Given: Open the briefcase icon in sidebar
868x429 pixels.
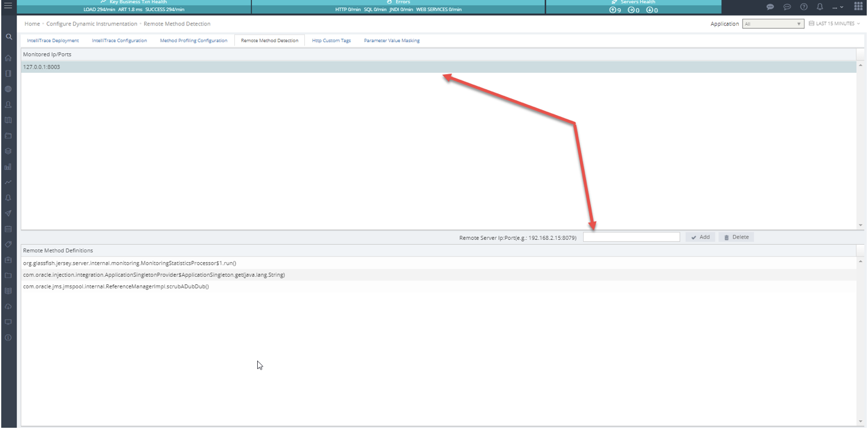Looking at the screenshot, I should point(8,260).
